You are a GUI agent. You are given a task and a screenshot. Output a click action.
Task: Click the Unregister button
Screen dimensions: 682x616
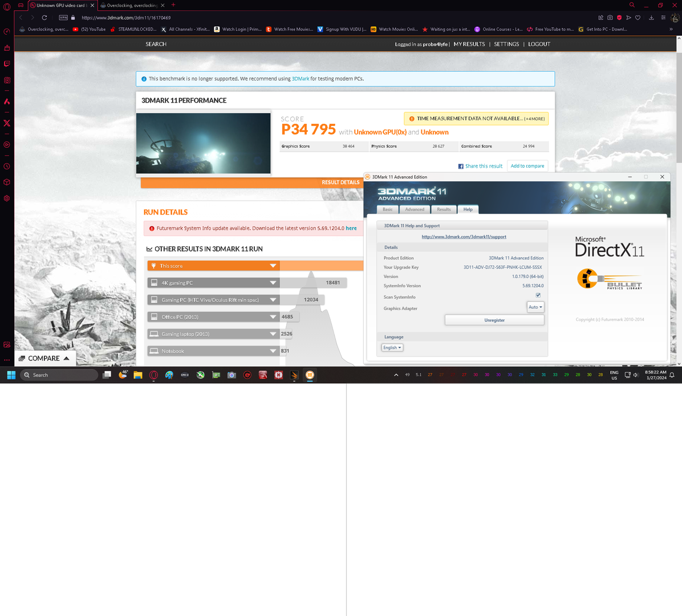pyautogui.click(x=494, y=320)
